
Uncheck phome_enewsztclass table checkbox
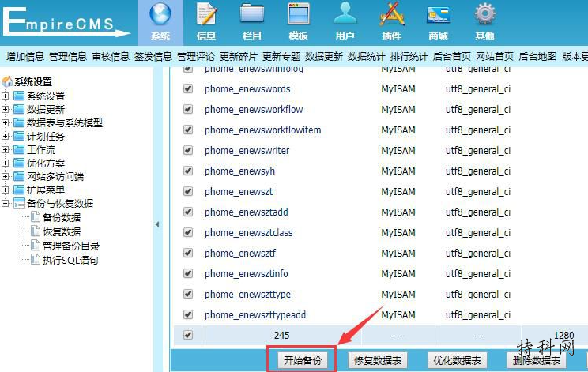(188, 233)
